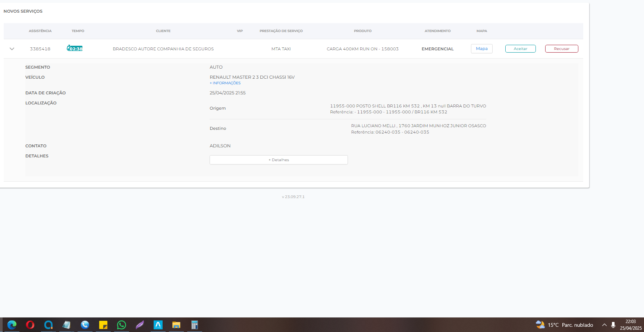Open File Explorer from the taskbar
This screenshot has width=644, height=332.
point(176,325)
